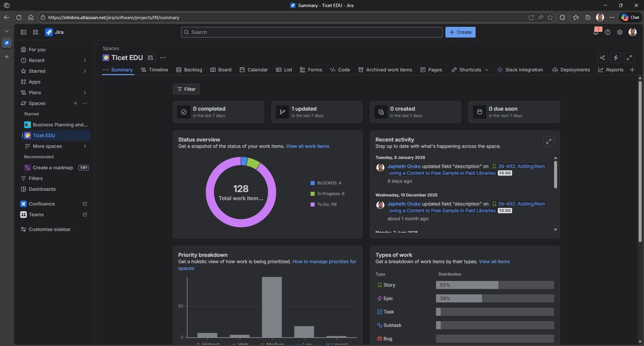Click the browser refresh icon
The image size is (644, 346).
pos(19,17)
